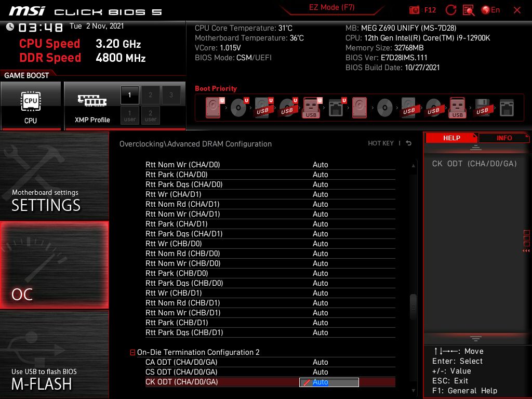Open M-FLASH to flash BIOS

coord(54,354)
